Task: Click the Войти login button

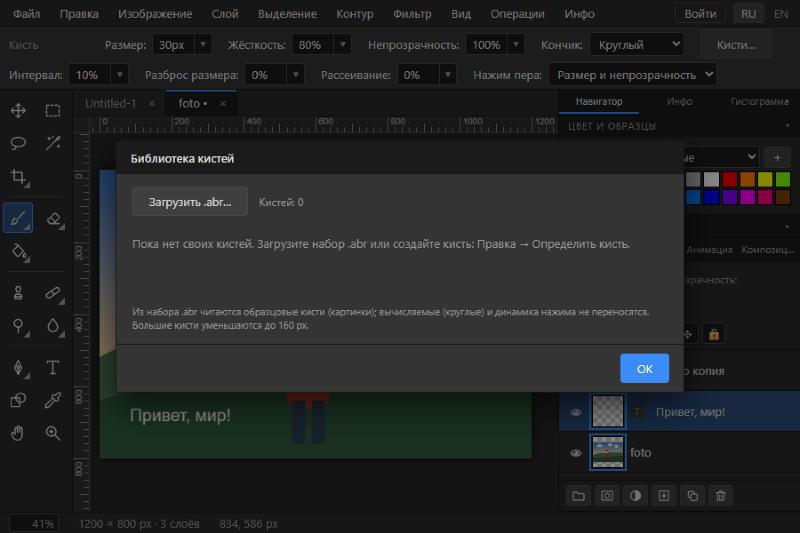Action: tap(700, 14)
